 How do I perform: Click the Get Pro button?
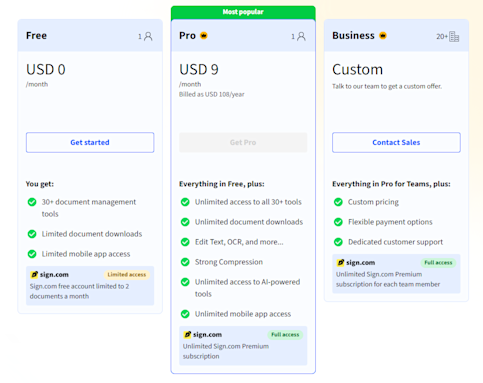[x=243, y=142]
